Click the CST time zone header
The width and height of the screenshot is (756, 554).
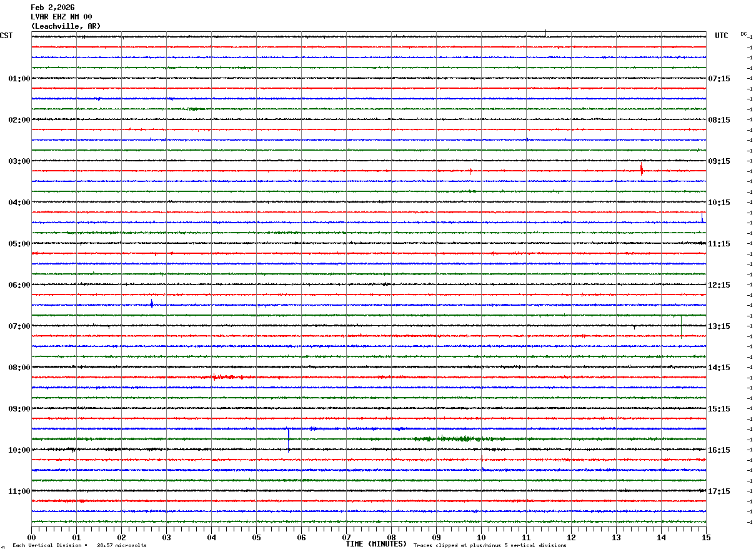[x=6, y=36]
